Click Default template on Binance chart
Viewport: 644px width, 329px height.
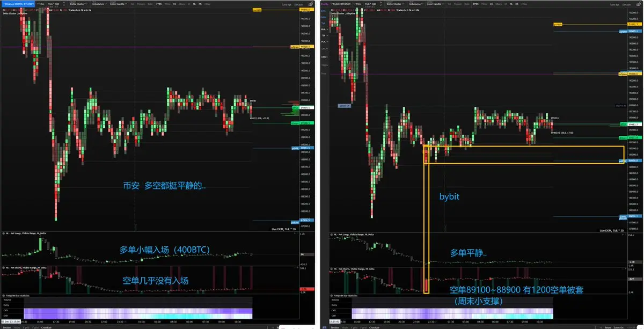coord(298,5)
